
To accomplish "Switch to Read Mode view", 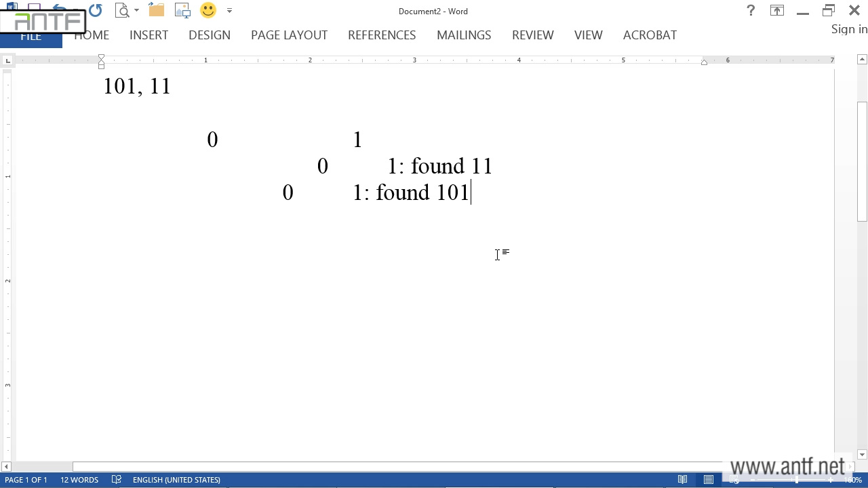I will (683, 480).
